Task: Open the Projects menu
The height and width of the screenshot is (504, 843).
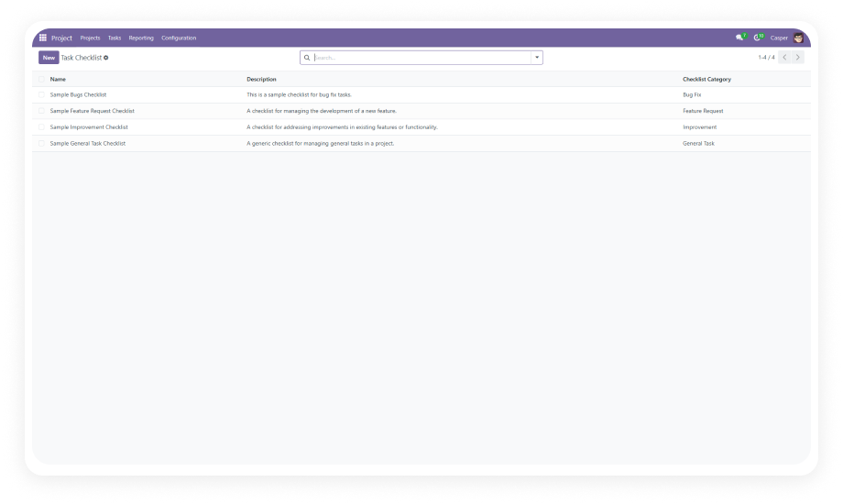Action: point(90,38)
